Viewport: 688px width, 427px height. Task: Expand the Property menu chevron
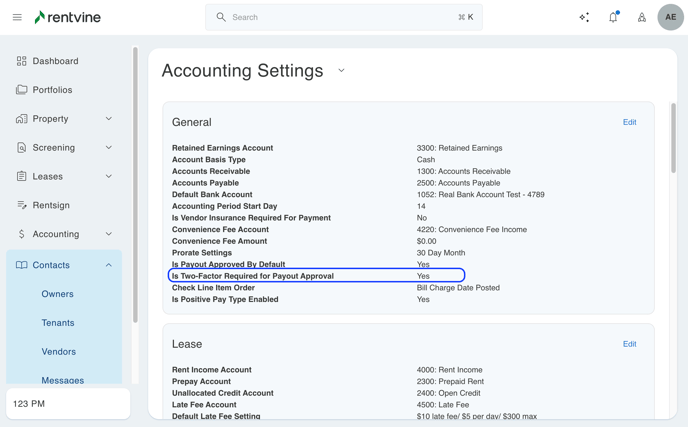tap(109, 119)
